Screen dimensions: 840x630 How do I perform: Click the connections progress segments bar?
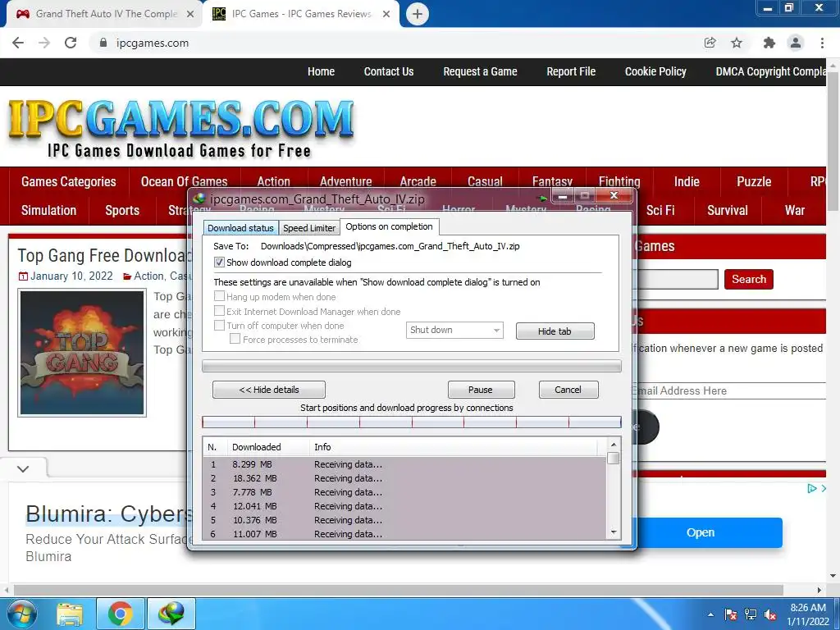[412, 422]
